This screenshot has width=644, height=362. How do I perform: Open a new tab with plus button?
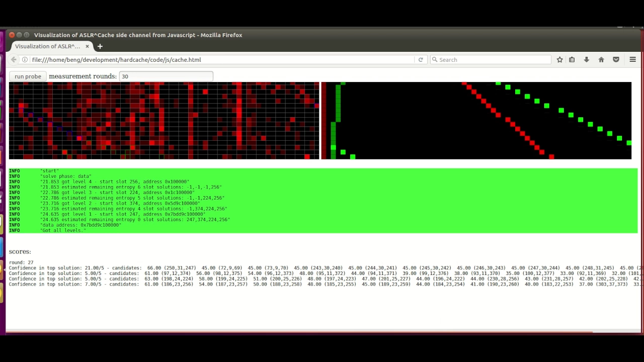[100, 46]
